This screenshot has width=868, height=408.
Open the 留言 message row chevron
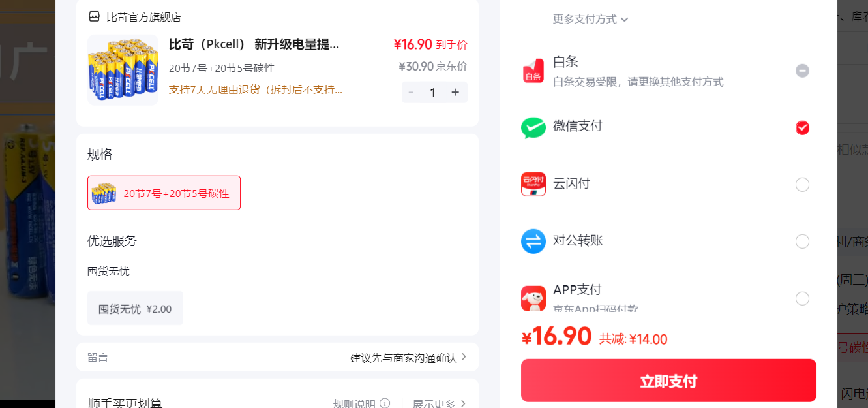(x=464, y=357)
